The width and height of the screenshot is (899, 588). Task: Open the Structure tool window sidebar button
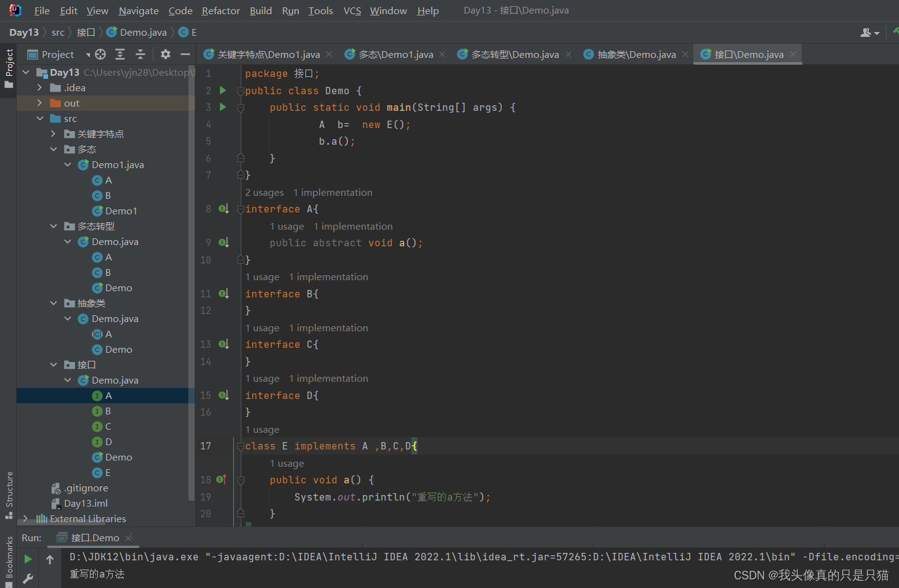[x=9, y=495]
